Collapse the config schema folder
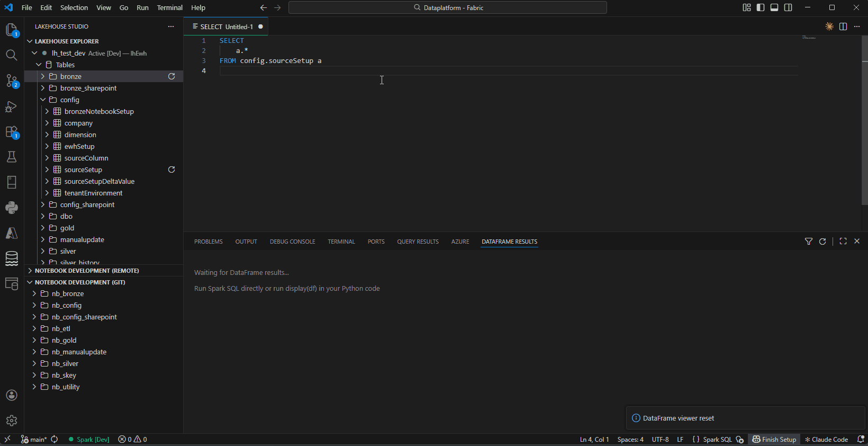868x446 pixels. tap(43, 100)
